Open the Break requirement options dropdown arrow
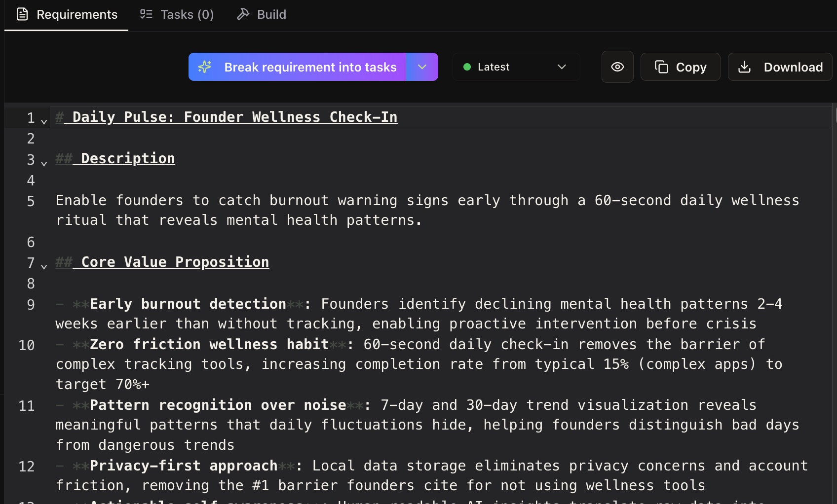The width and height of the screenshot is (837, 504). (x=422, y=67)
